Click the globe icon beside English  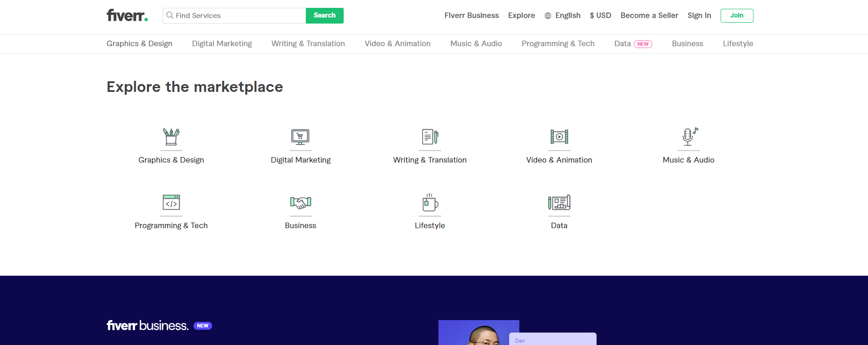[548, 16]
